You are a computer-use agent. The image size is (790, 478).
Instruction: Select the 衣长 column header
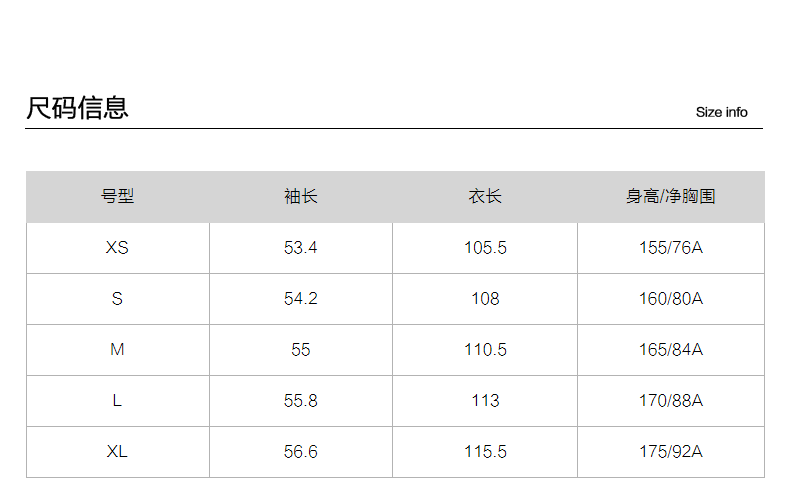pyautogui.click(x=485, y=197)
